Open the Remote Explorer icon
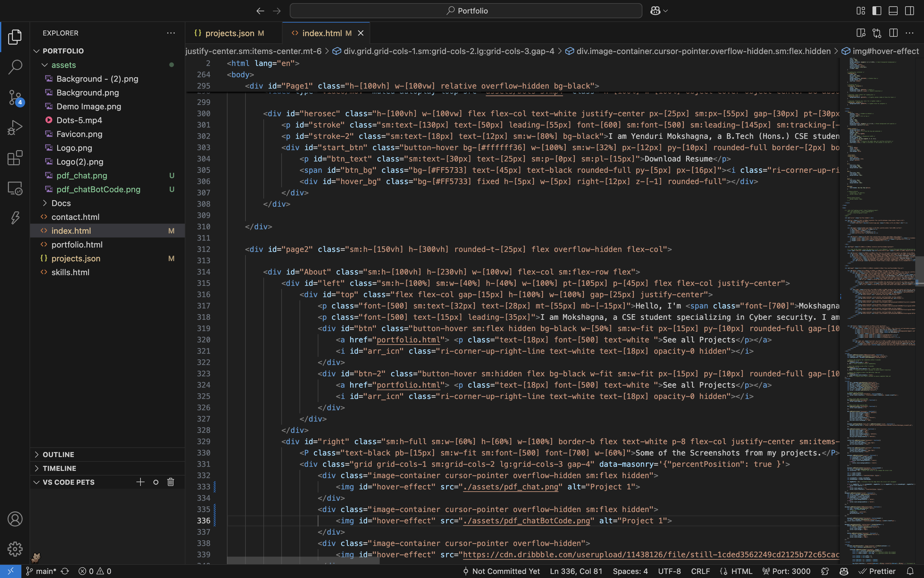The height and width of the screenshot is (578, 924). click(14, 188)
